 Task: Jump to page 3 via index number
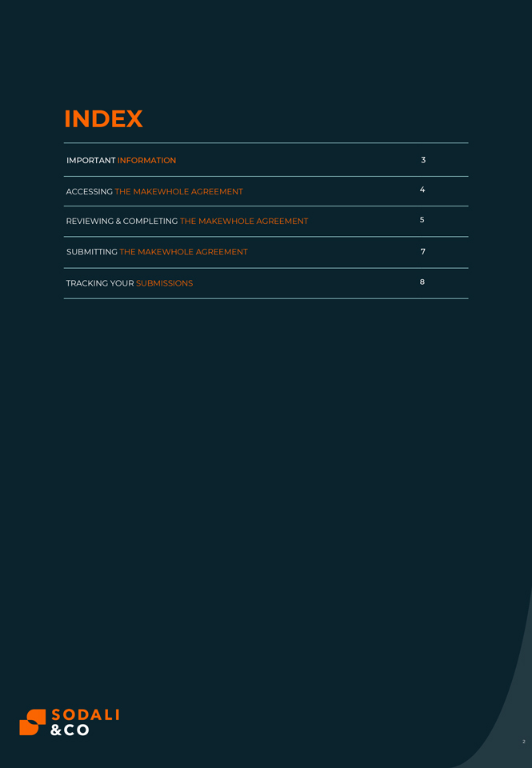pyautogui.click(x=423, y=160)
